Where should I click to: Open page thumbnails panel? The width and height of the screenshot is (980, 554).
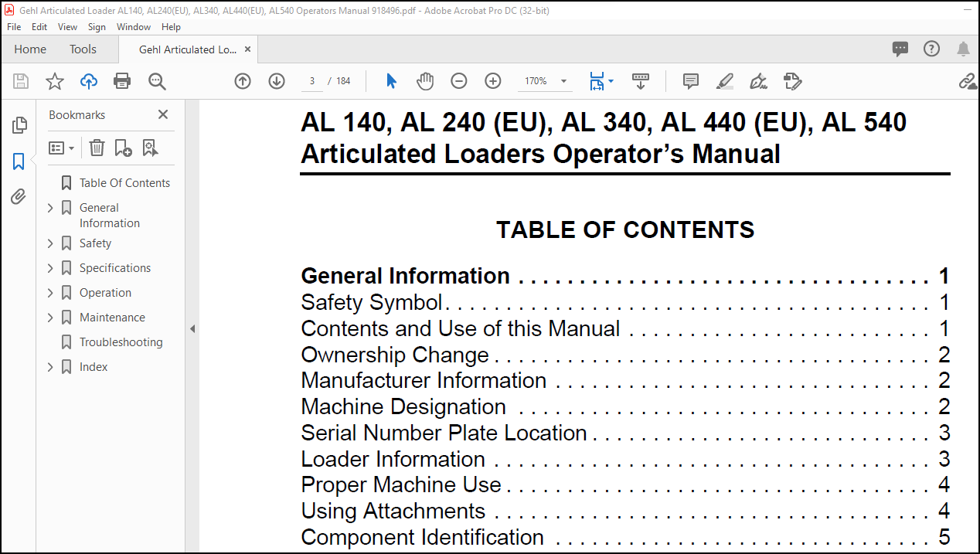(19, 125)
